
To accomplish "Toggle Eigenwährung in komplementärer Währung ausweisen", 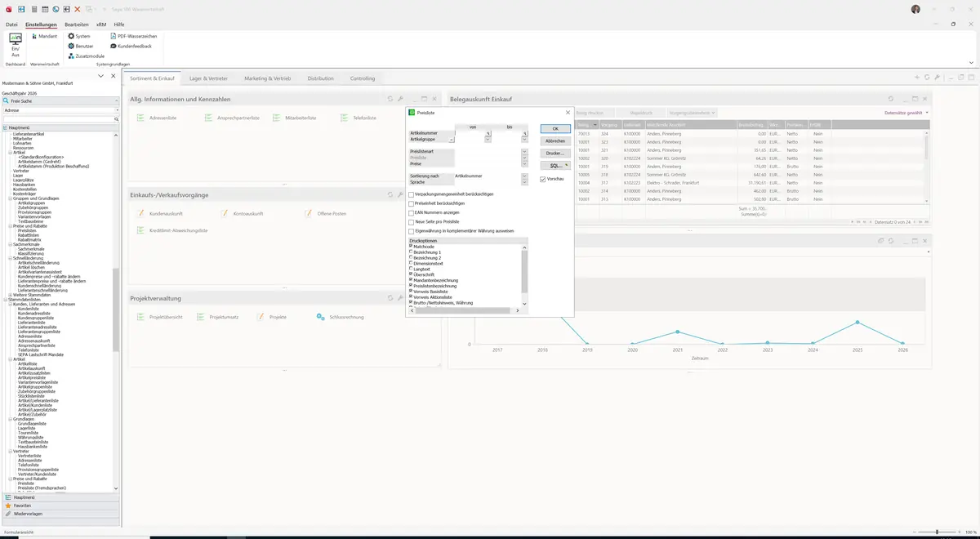I will coord(412,231).
